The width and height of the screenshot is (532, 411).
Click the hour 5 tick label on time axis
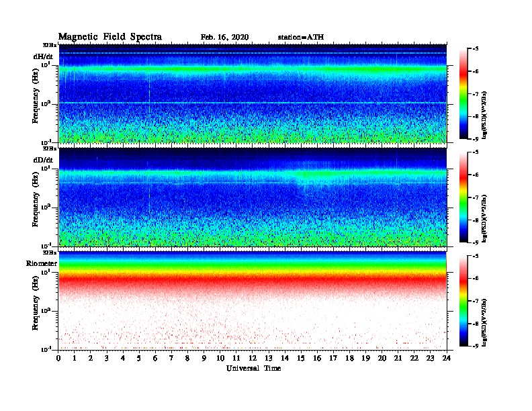pyautogui.click(x=139, y=358)
